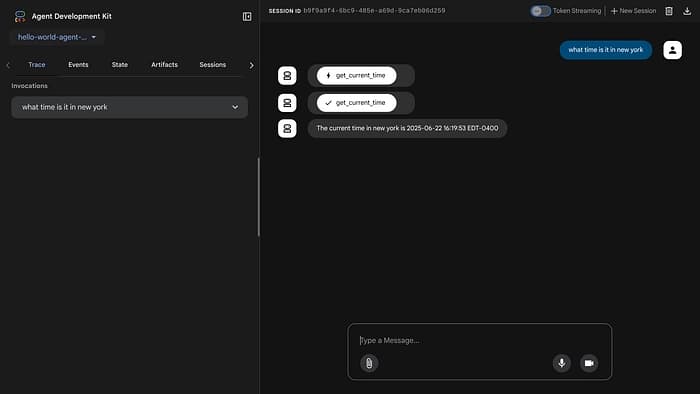Switch to the Events tab
This screenshot has height=394, width=700.
tap(78, 65)
